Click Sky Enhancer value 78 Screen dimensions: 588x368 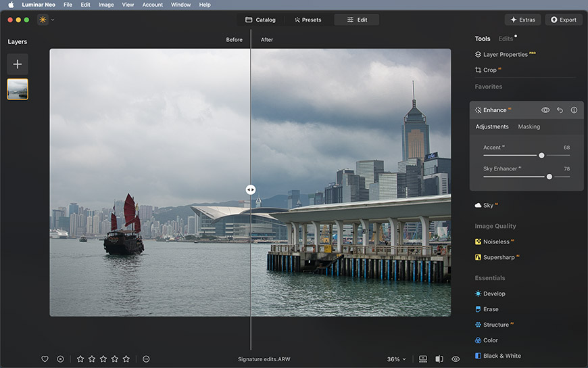(566, 169)
